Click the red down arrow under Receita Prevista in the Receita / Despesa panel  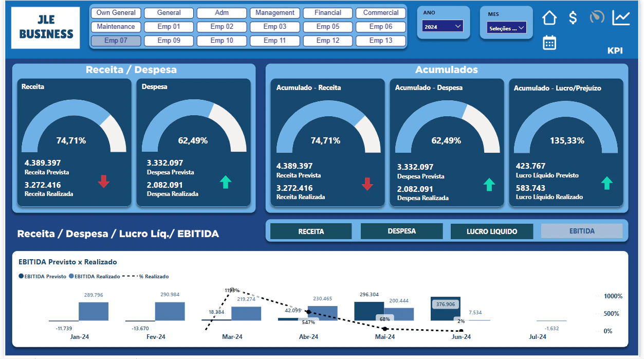point(104,181)
